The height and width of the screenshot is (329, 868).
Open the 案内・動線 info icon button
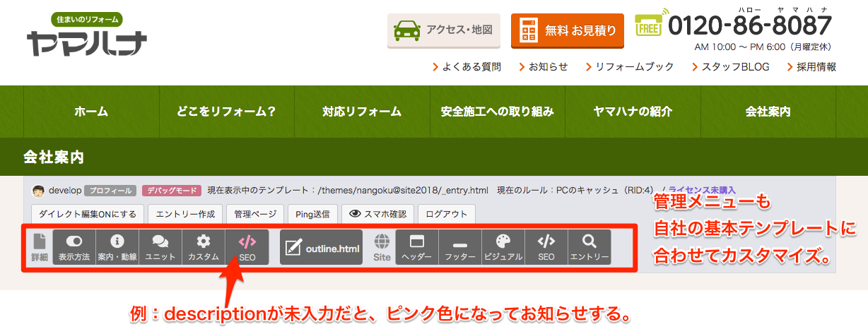[117, 247]
